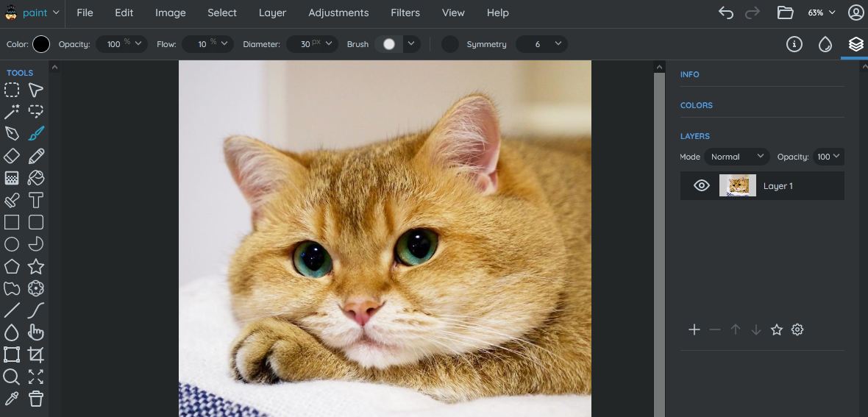868x417 pixels.
Task: Open the layer blend Mode dropdown
Action: [737, 157]
